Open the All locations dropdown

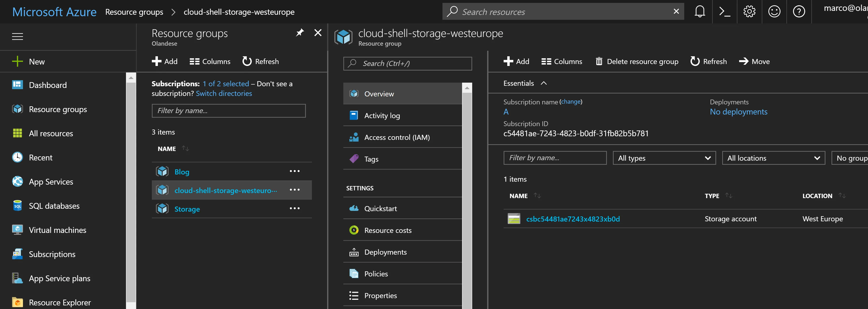[773, 158]
